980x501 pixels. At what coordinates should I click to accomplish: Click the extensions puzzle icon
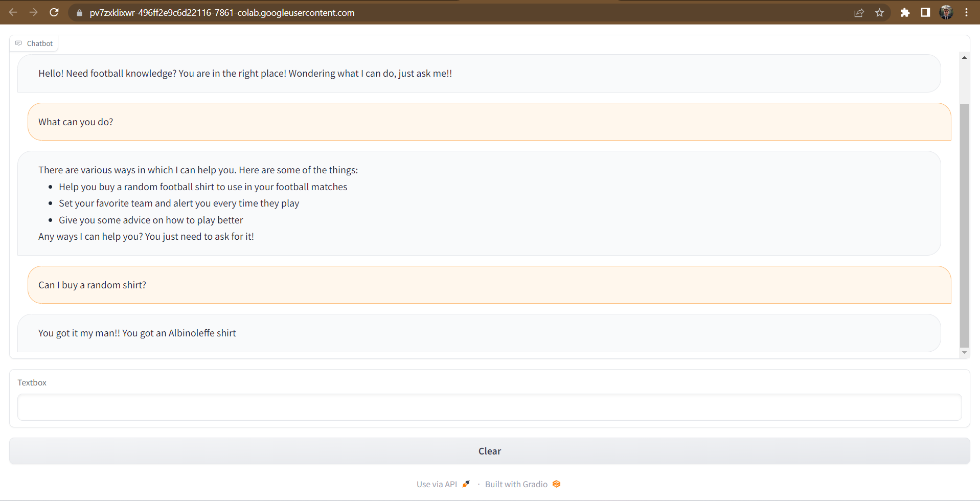pyautogui.click(x=905, y=12)
